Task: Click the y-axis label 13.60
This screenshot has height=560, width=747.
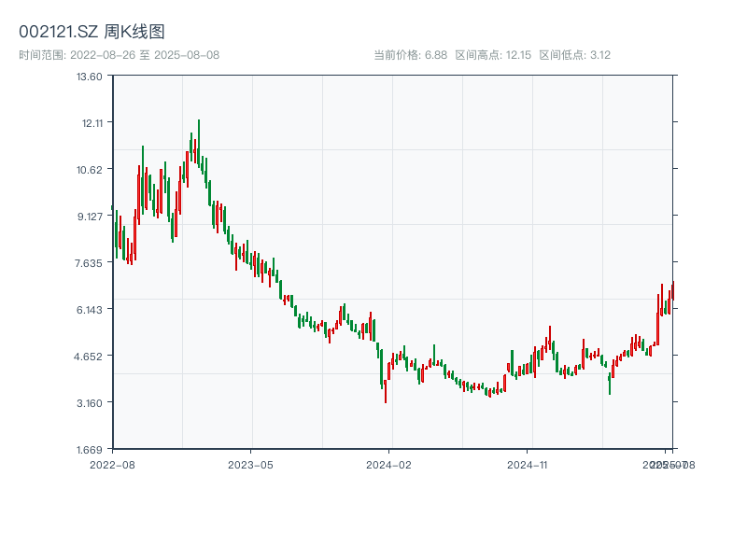Action: [x=90, y=77]
